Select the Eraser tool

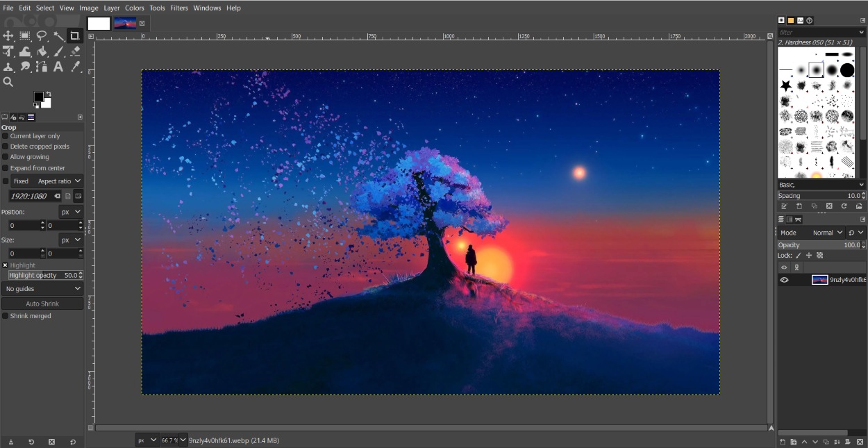click(x=75, y=51)
